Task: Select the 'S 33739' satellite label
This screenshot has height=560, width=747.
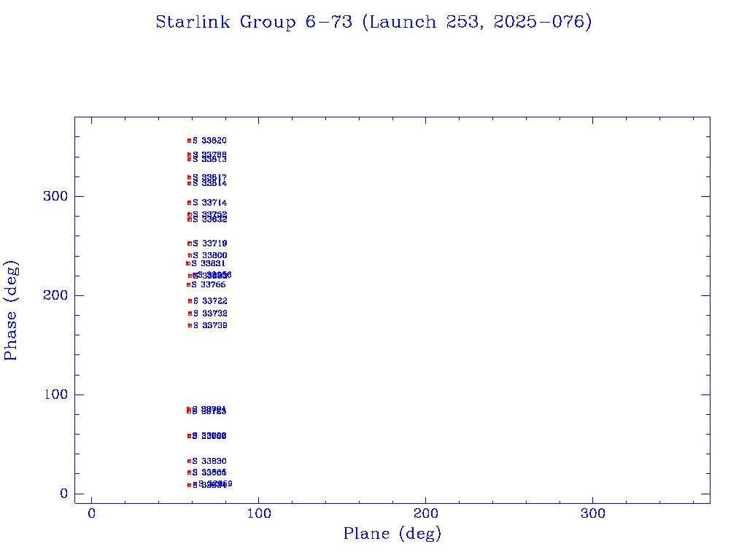Action: pyautogui.click(x=211, y=326)
